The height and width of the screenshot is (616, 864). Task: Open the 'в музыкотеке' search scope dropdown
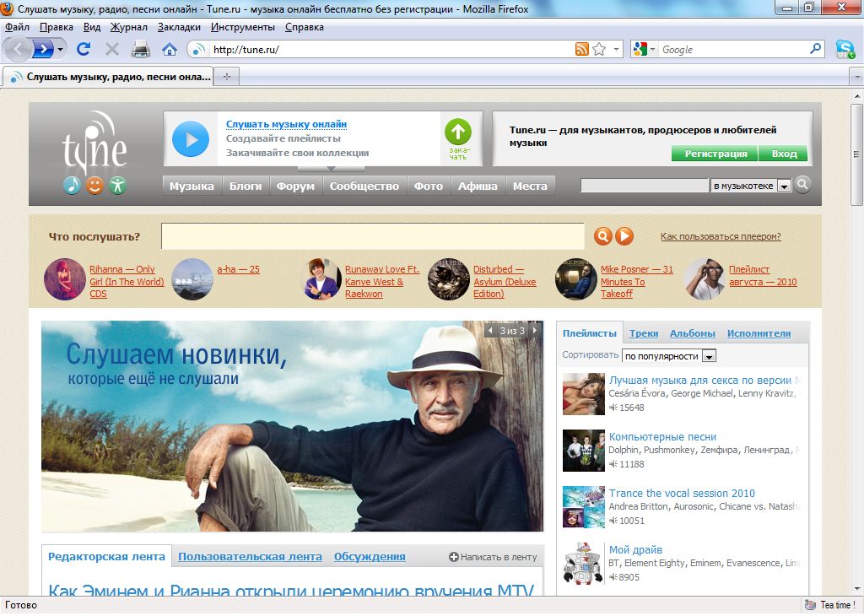(x=783, y=186)
